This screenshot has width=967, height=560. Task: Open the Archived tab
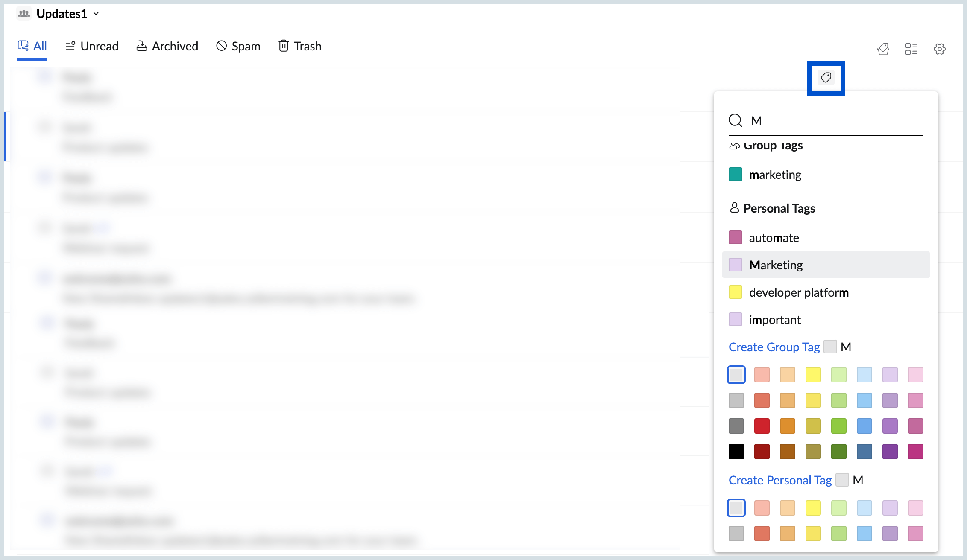tap(167, 46)
